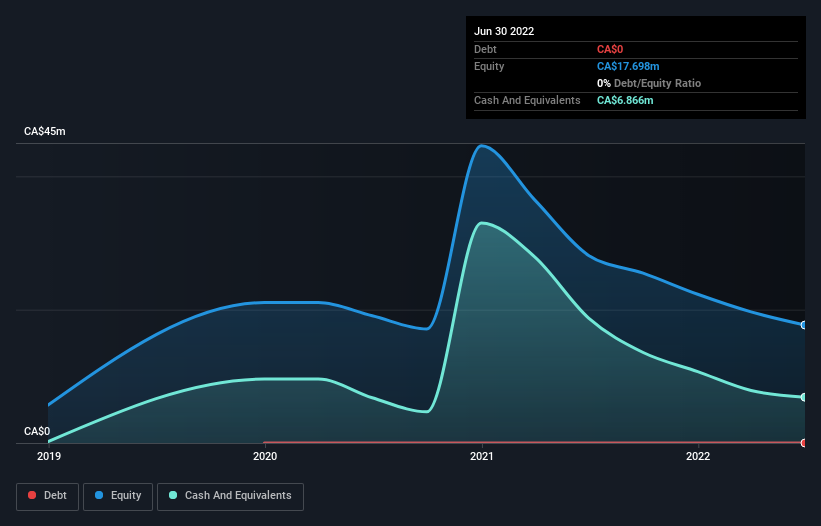Click Cash And Equivalents label in tooltip

[x=527, y=100]
